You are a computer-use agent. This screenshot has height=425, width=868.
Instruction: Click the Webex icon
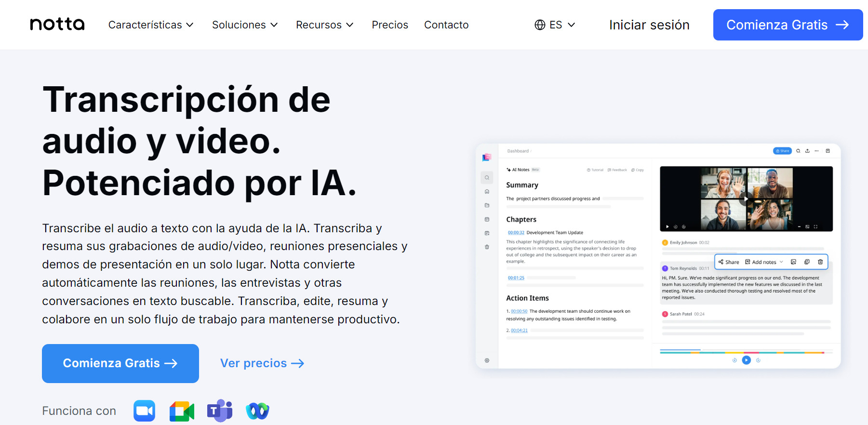[257, 411]
